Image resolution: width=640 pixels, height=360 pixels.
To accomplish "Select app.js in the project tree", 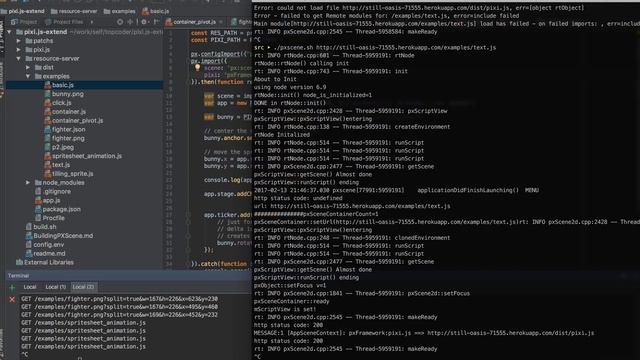I will pyautogui.click(x=51, y=200).
